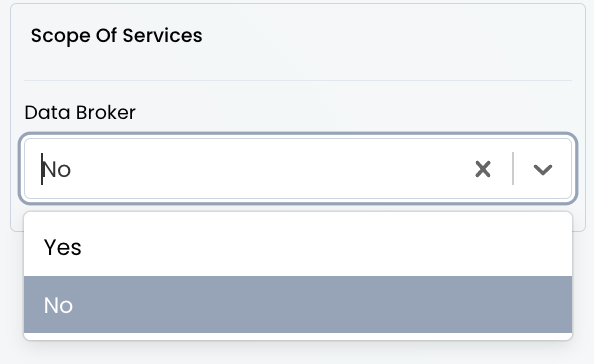The image size is (594, 364).
Task: Focus the Data Broker text input
Action: 250,169
